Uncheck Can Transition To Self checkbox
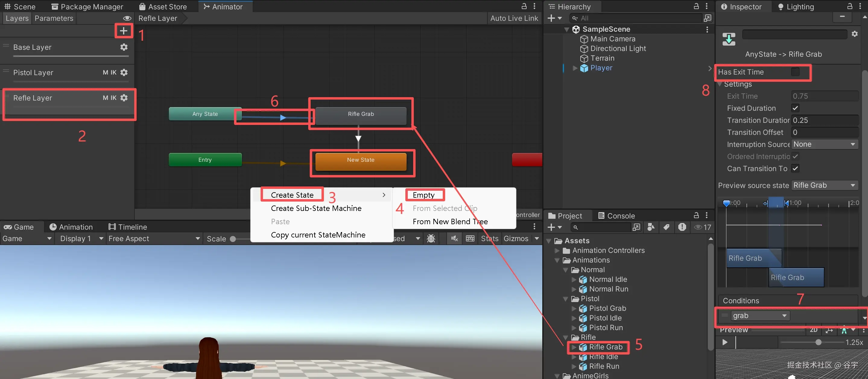The width and height of the screenshot is (868, 379). coord(795,168)
